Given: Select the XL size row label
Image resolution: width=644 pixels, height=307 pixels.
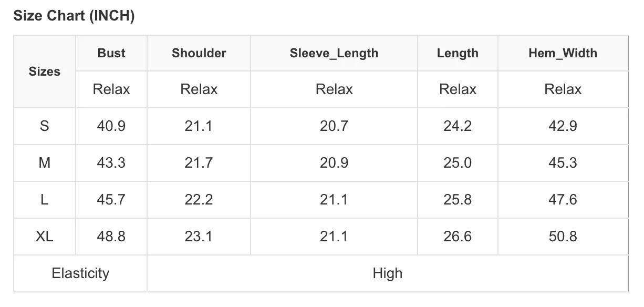Looking at the screenshot, I should (45, 237).
